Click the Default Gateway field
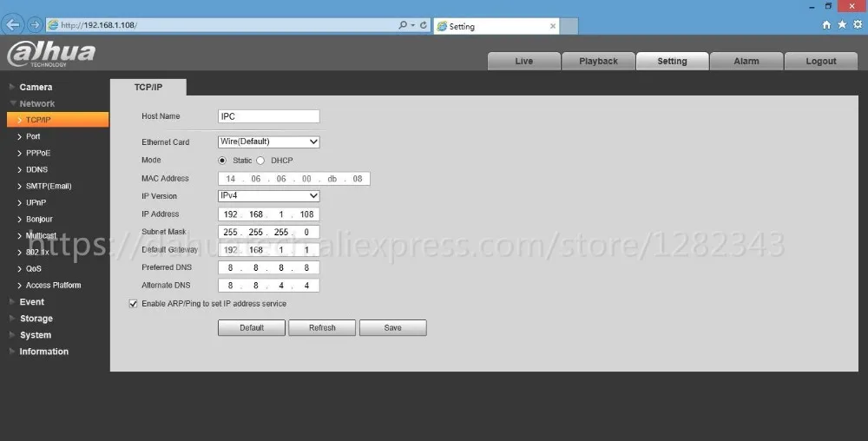Viewport: 868px width, 441px height. click(x=268, y=249)
